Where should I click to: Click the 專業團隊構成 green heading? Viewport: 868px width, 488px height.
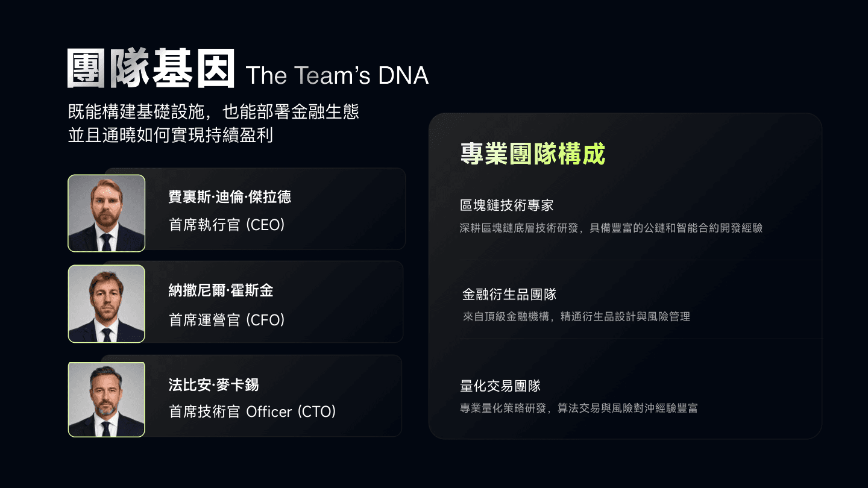coord(532,154)
